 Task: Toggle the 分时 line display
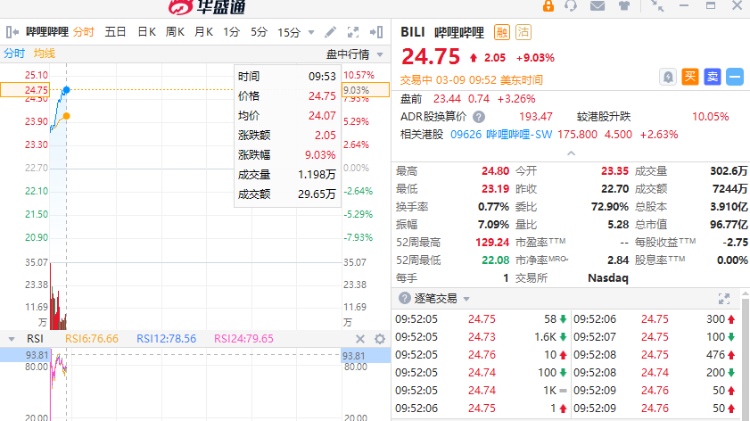[14, 53]
